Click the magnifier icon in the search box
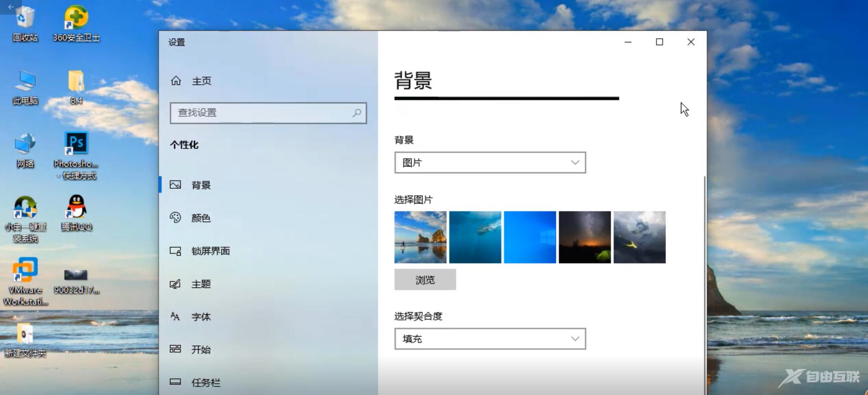 [x=357, y=112]
